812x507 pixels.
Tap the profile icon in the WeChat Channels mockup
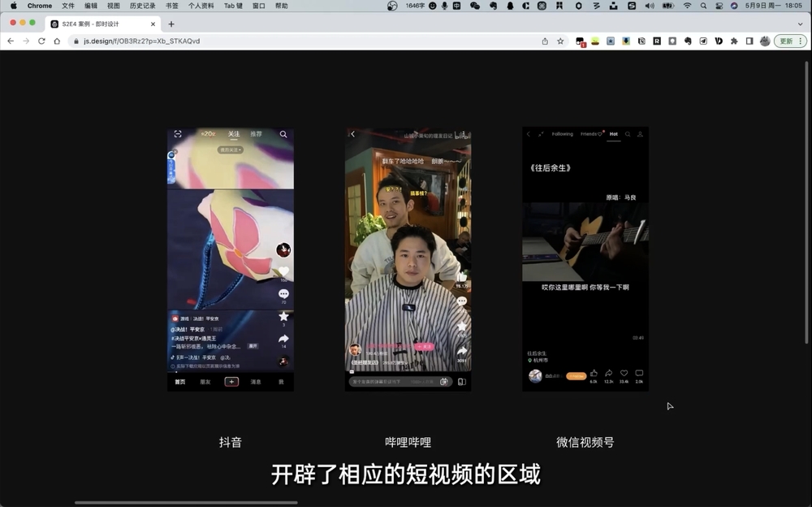click(x=640, y=134)
